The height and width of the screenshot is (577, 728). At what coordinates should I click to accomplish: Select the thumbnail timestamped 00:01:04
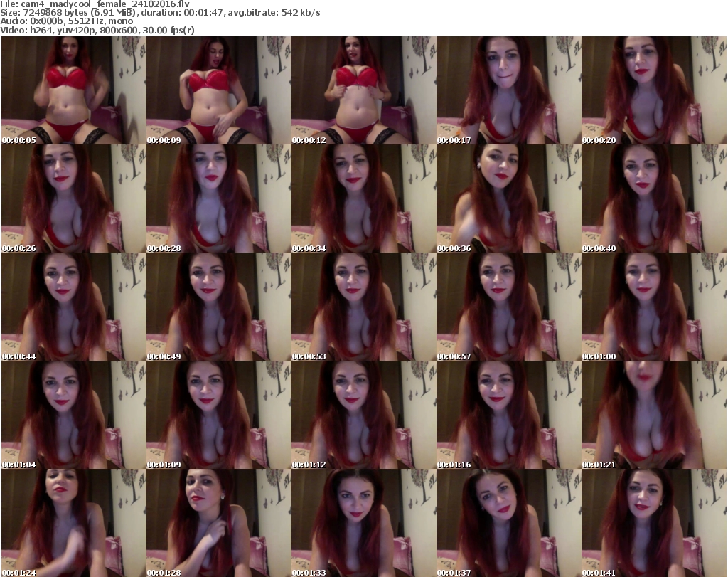click(x=74, y=415)
